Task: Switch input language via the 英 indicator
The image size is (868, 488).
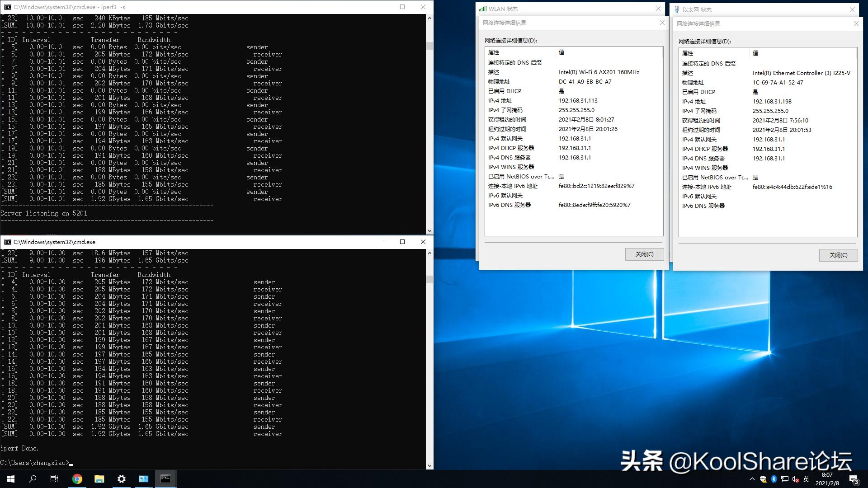Action: click(807, 479)
